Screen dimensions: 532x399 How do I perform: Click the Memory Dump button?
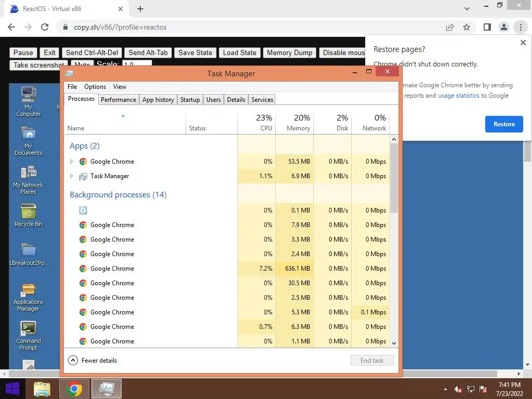(x=290, y=52)
